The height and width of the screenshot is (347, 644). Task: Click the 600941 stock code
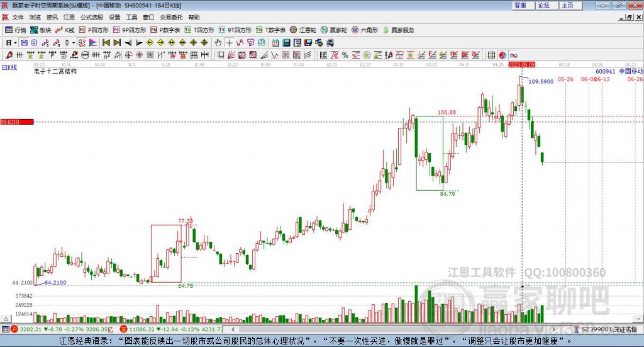[606, 72]
